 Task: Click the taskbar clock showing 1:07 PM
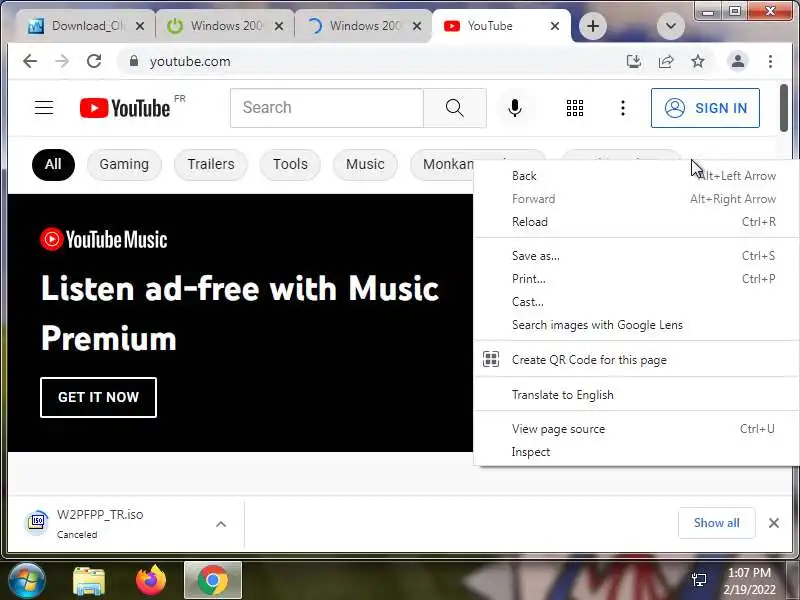[749, 581]
